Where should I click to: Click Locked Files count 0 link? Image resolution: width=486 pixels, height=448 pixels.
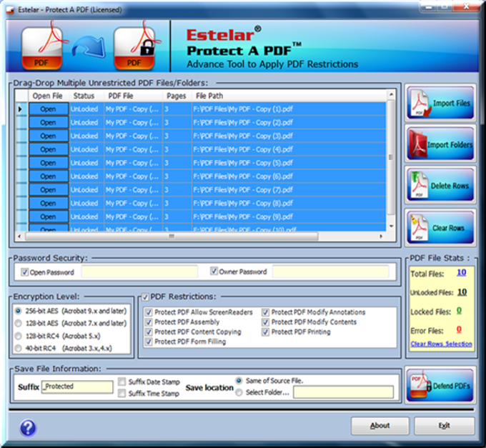[459, 311]
